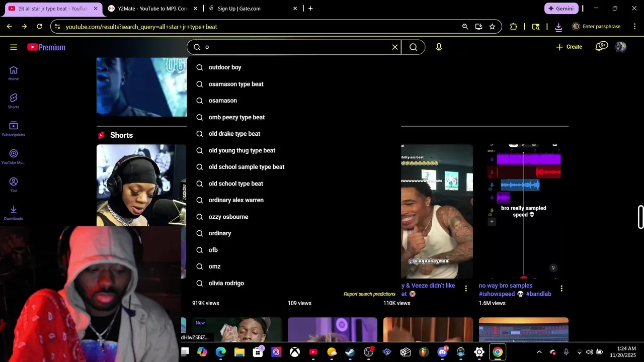Select 'omz' suggestion
The width and height of the screenshot is (644, 362).
click(294, 266)
